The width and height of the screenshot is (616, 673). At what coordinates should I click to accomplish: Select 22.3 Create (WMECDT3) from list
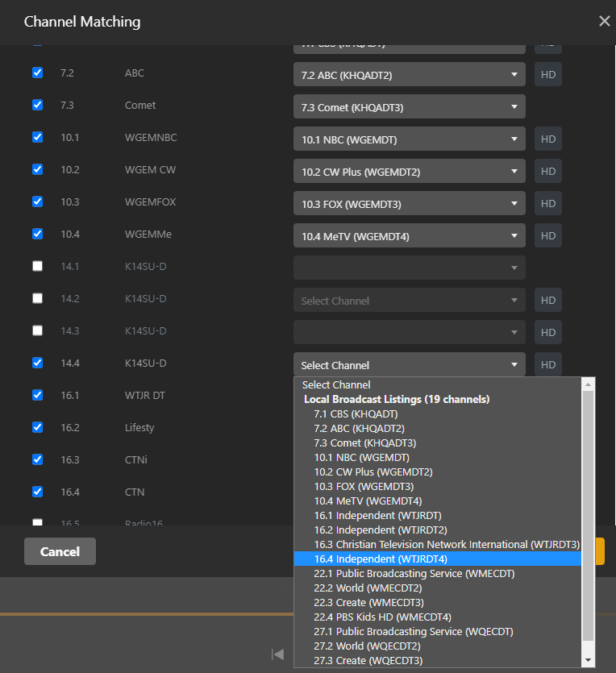click(x=438, y=603)
